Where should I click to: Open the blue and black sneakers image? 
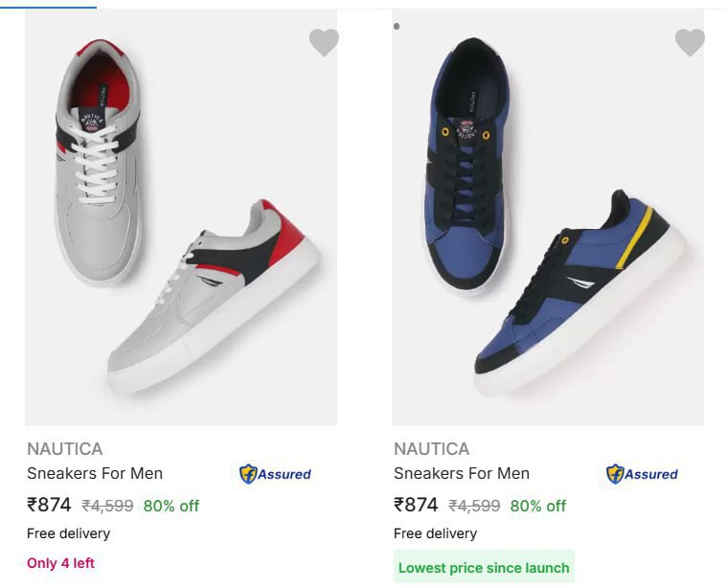coord(548,220)
